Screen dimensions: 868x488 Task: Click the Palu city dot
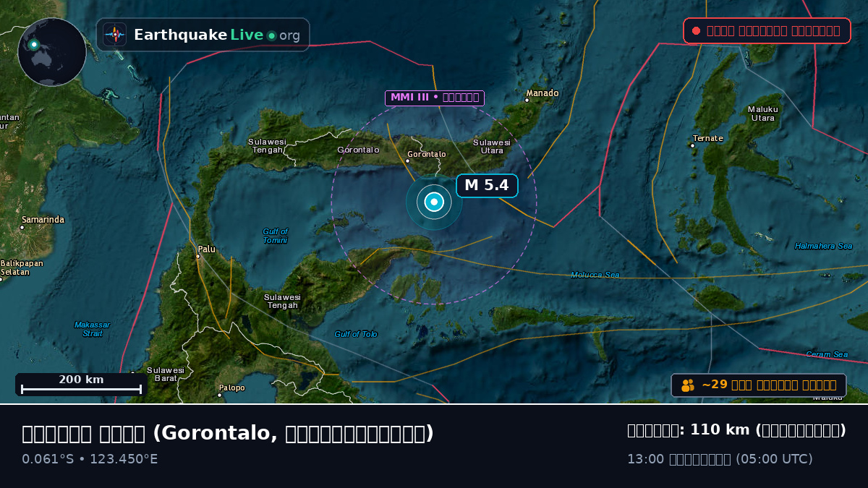point(197,256)
